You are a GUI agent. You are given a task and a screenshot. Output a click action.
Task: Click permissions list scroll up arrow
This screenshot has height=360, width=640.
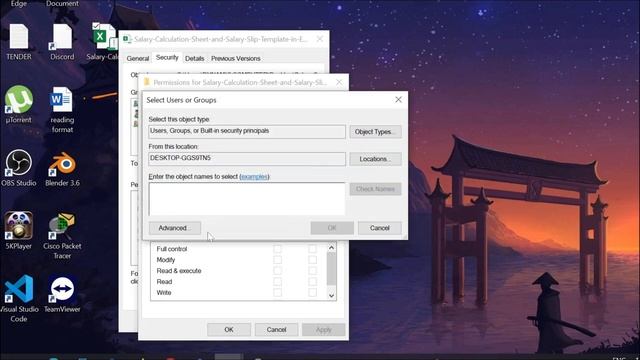(x=331, y=248)
